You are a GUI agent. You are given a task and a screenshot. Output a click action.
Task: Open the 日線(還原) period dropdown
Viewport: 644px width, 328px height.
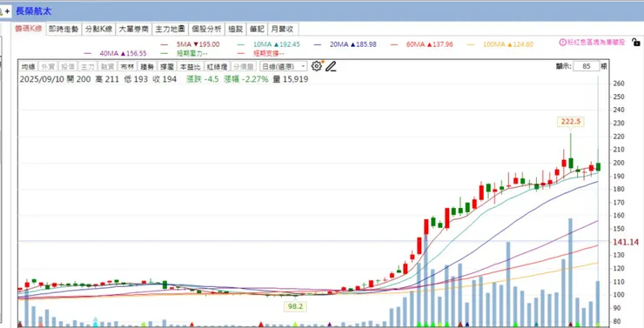pyautogui.click(x=284, y=66)
